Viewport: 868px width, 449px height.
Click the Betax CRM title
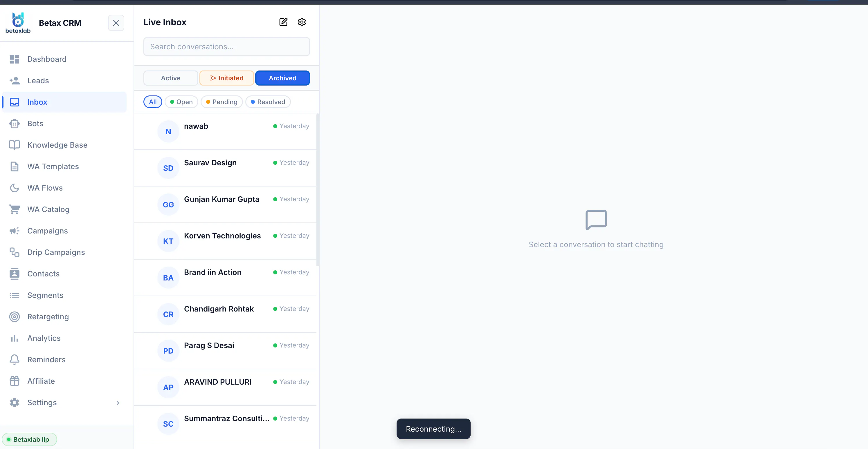tap(60, 23)
